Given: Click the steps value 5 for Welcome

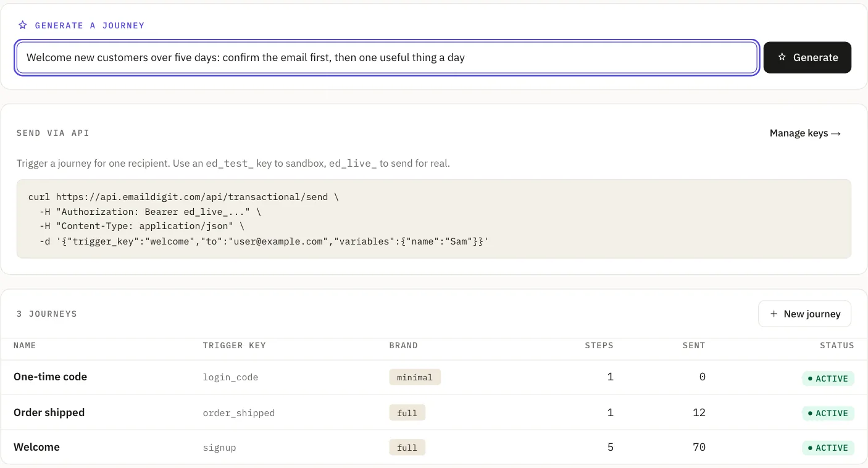Looking at the screenshot, I should pyautogui.click(x=610, y=447).
